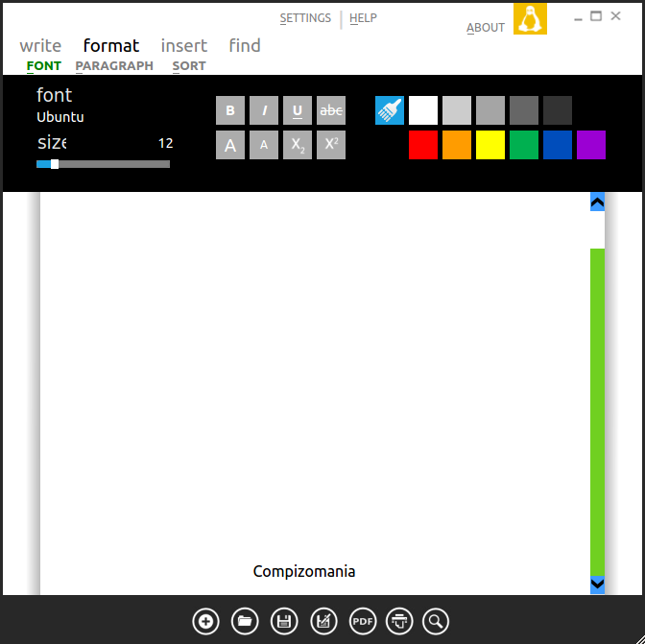The height and width of the screenshot is (644, 645).
Task: Toggle underline formatting button
Action: [298, 110]
